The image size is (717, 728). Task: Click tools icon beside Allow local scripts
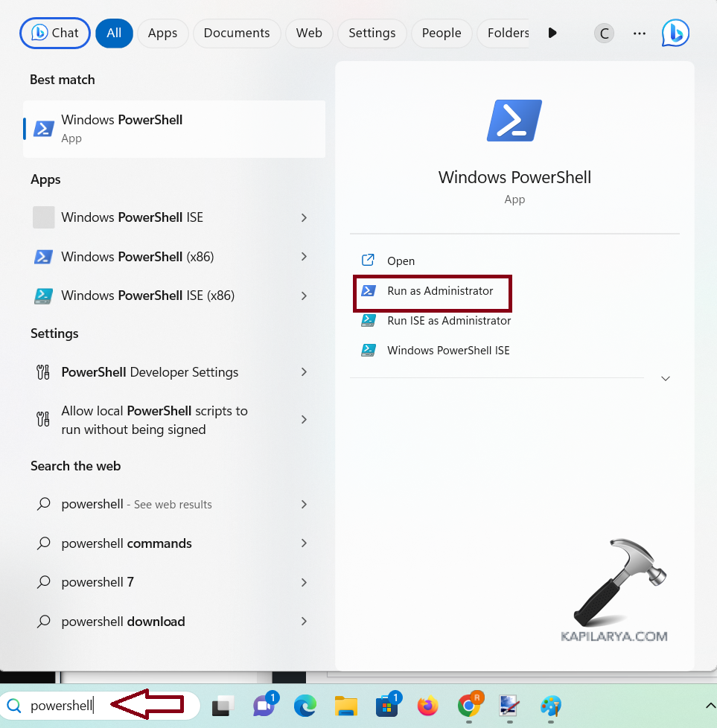click(x=43, y=419)
